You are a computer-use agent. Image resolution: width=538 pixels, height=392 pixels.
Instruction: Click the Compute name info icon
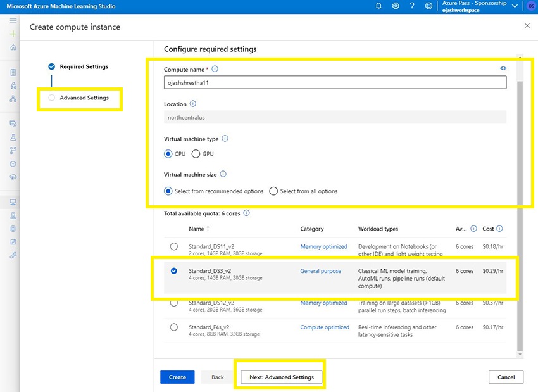215,69
